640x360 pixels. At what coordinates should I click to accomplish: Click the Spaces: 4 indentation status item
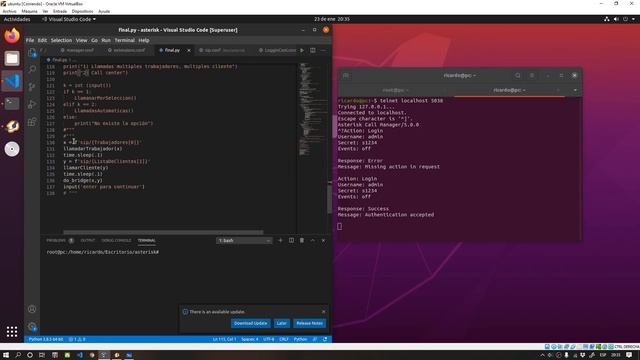[249, 339]
